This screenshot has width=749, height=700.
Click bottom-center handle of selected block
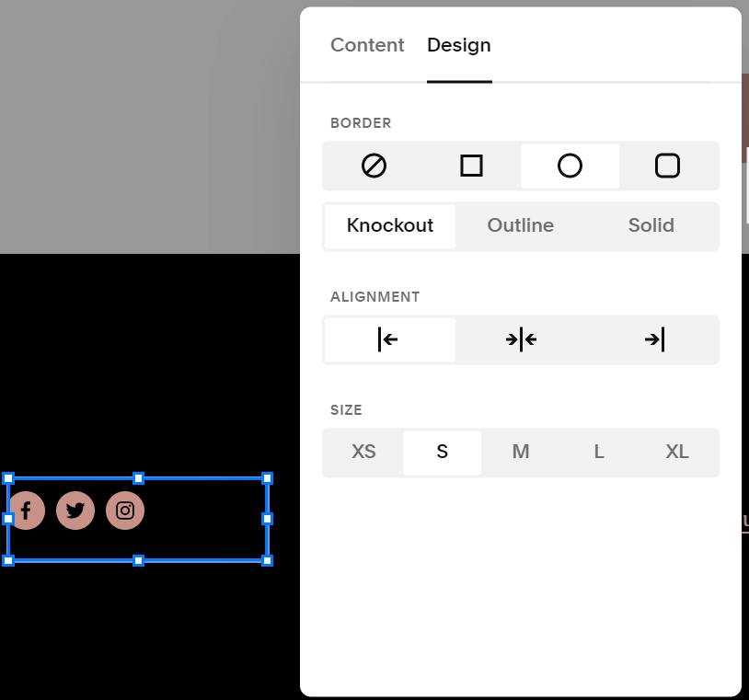click(138, 560)
